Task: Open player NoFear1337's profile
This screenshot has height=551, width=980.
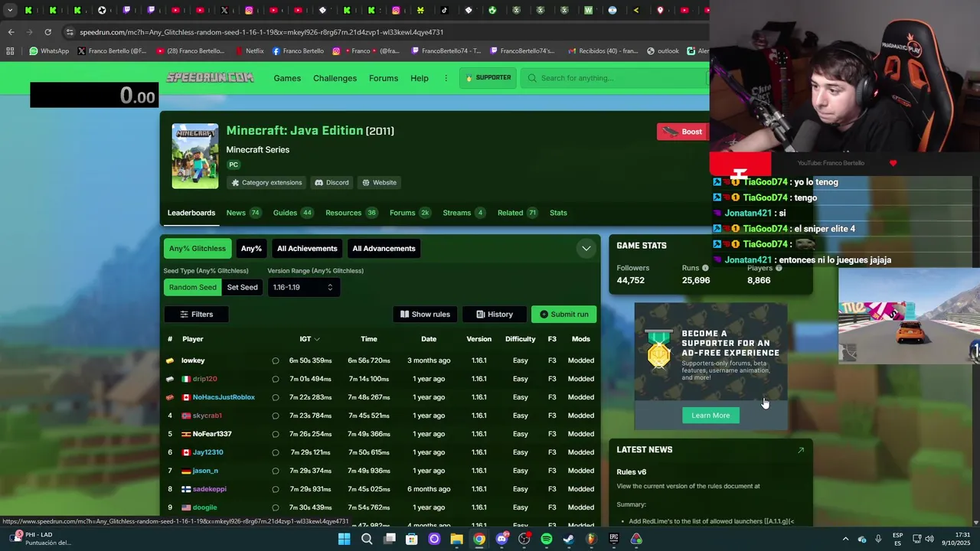Action: (x=212, y=434)
